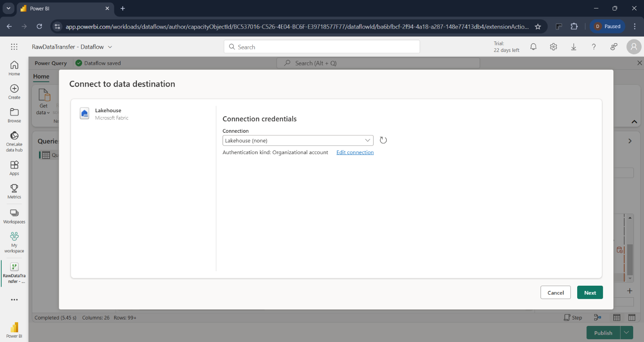Click the Step view button in status bar
The image size is (644, 342).
[x=573, y=317]
